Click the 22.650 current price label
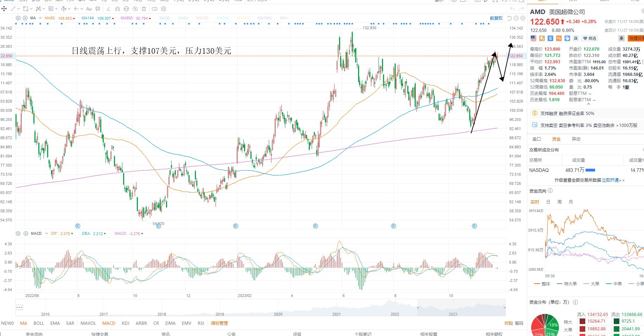 click(x=6, y=56)
